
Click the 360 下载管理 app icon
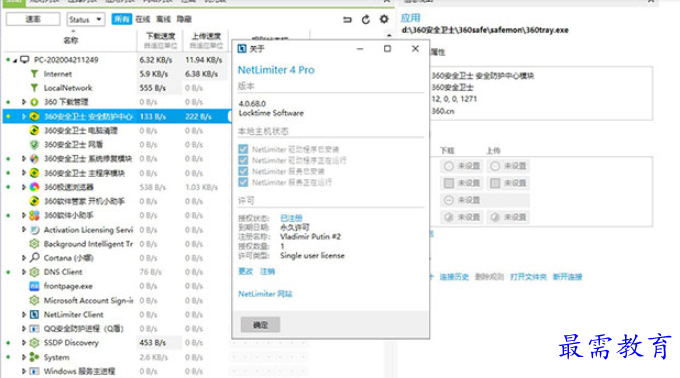point(34,102)
